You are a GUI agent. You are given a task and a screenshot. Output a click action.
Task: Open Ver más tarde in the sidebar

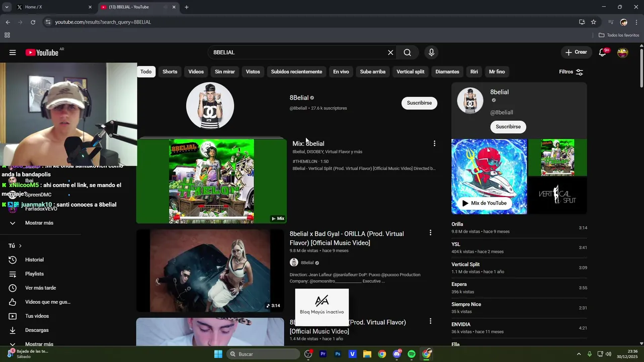pyautogui.click(x=40, y=288)
